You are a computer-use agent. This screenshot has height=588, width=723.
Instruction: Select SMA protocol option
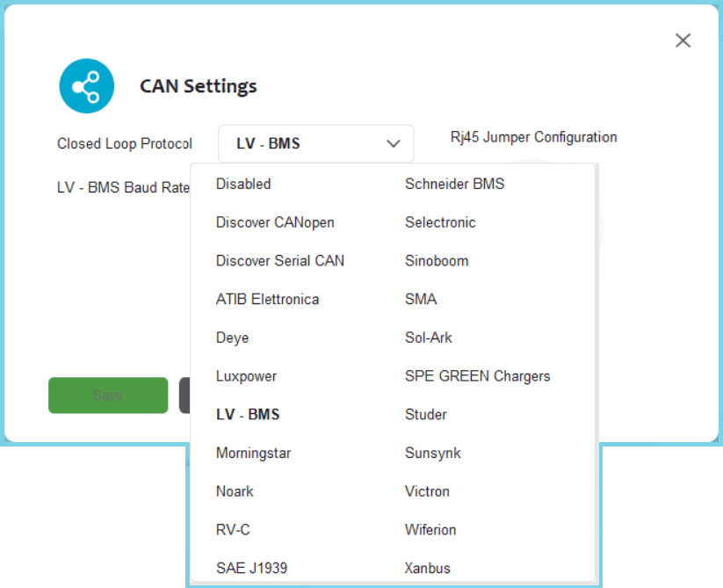tap(421, 300)
